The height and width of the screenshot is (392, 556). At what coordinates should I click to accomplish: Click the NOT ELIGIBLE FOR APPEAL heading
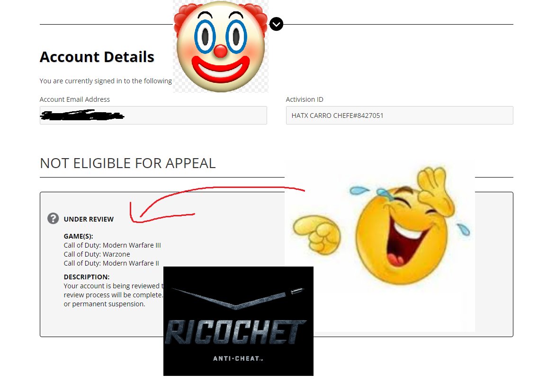click(x=128, y=163)
